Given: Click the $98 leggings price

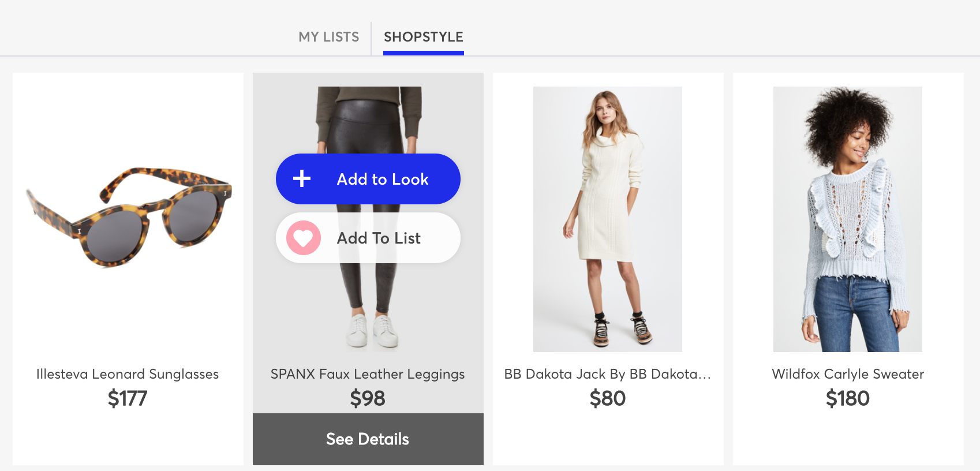Looking at the screenshot, I should [x=368, y=398].
